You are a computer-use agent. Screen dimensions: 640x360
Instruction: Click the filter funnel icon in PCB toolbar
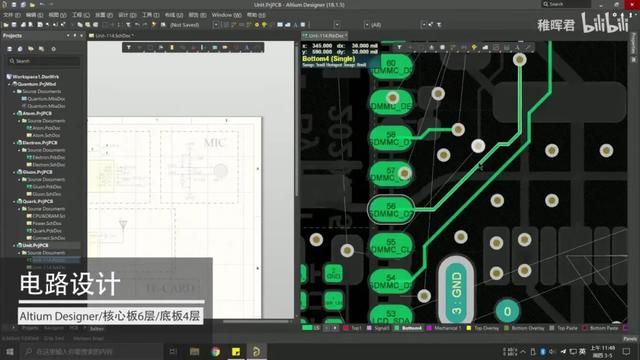click(x=399, y=48)
